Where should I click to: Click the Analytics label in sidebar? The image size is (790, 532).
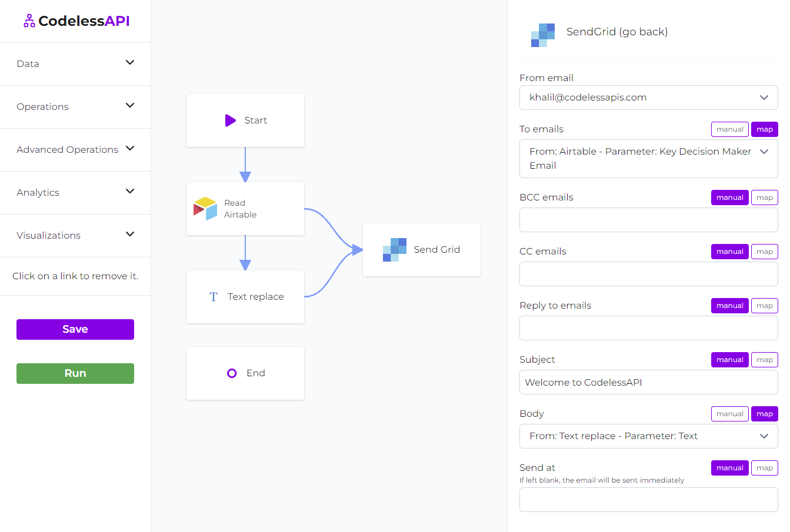tap(38, 192)
